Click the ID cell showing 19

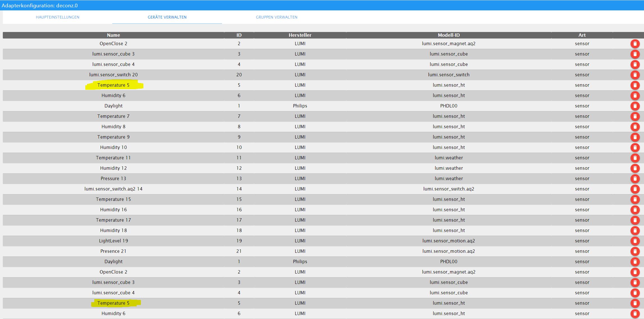[239, 241]
